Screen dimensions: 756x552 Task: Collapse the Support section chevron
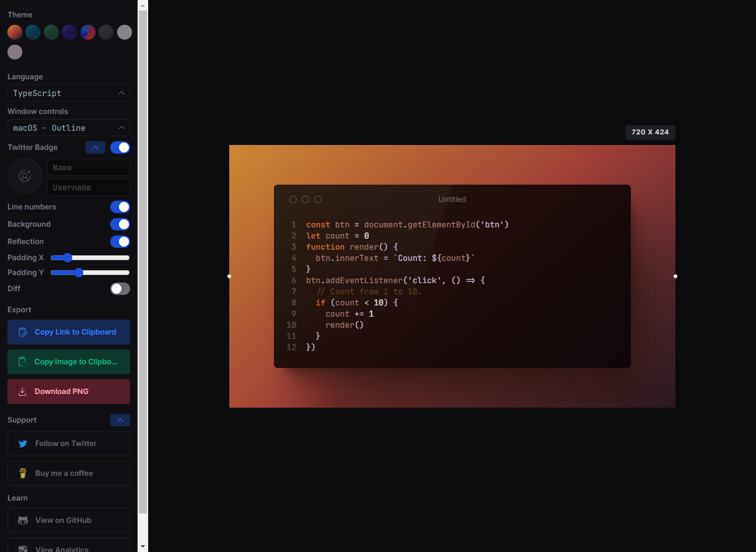coord(120,420)
